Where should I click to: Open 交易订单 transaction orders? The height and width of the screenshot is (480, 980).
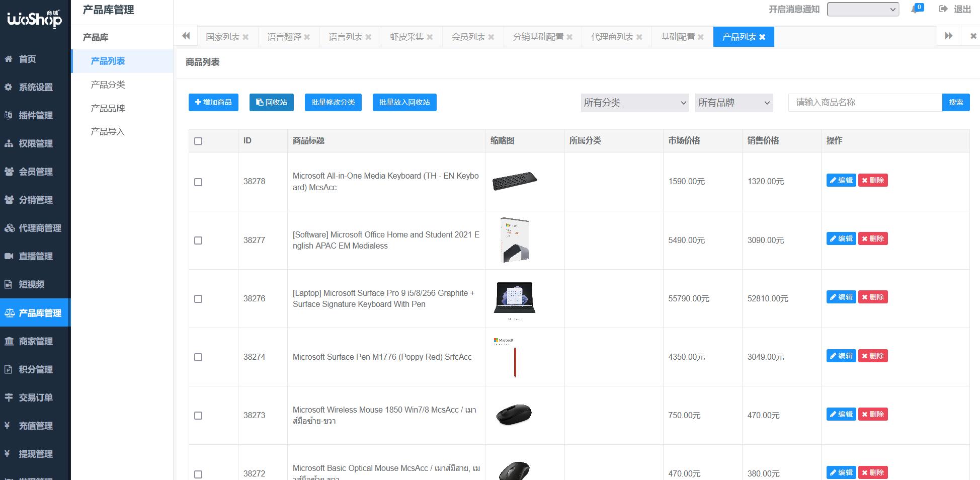pyautogui.click(x=35, y=397)
